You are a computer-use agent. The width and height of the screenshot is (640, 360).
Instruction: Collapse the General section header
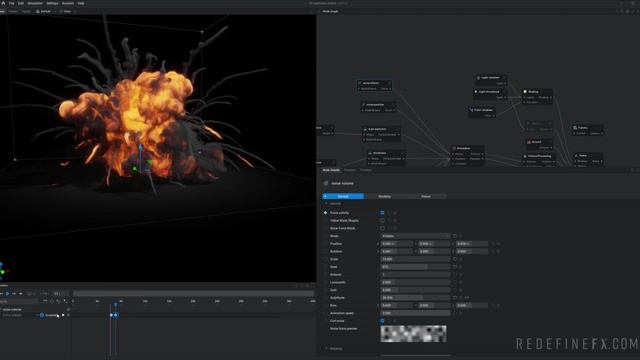tap(335, 203)
